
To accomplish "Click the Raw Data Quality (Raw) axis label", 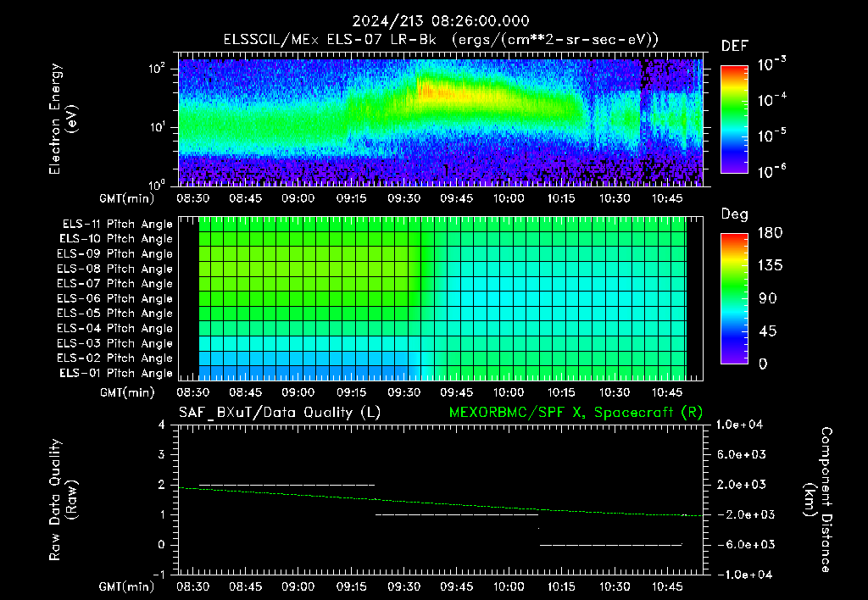I will tap(63, 500).
